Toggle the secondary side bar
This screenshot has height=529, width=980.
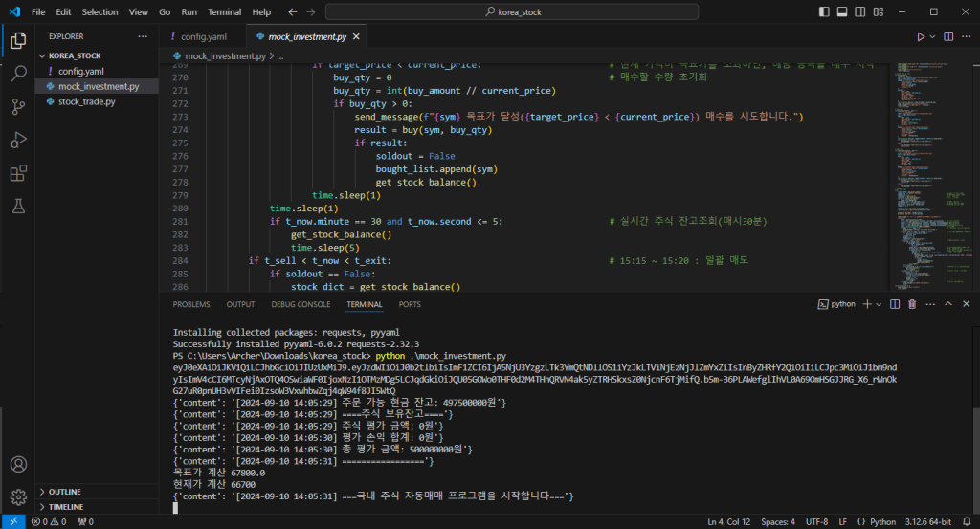pyautogui.click(x=860, y=11)
